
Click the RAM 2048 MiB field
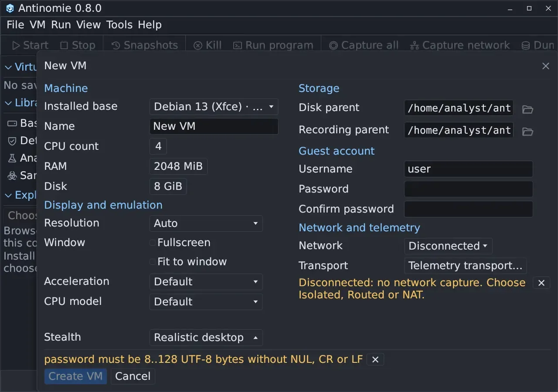[178, 167]
